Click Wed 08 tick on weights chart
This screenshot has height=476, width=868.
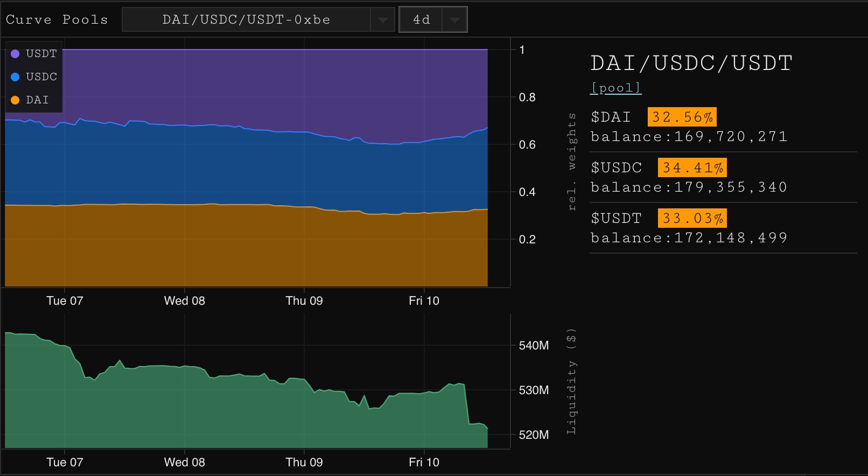pos(185,301)
